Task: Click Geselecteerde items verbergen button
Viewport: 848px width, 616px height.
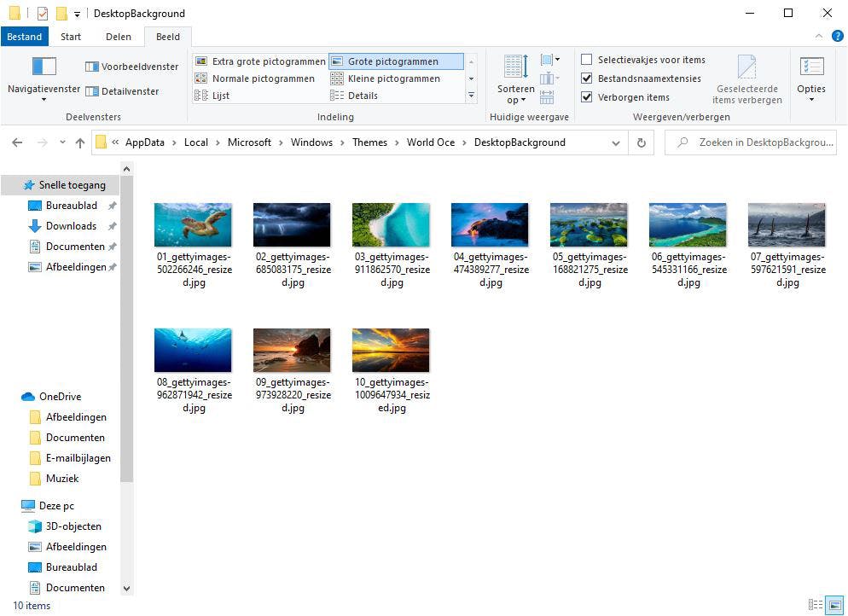Action: click(x=746, y=79)
